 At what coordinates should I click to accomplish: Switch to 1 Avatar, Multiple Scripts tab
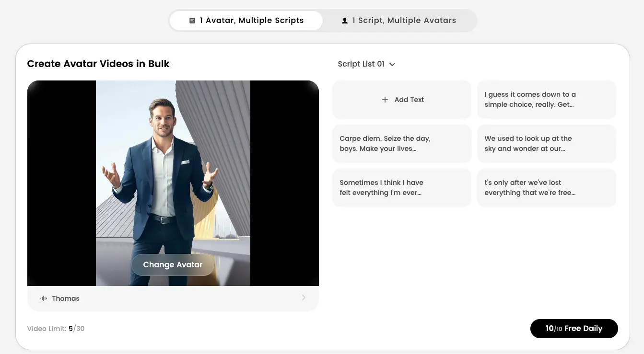[246, 21]
